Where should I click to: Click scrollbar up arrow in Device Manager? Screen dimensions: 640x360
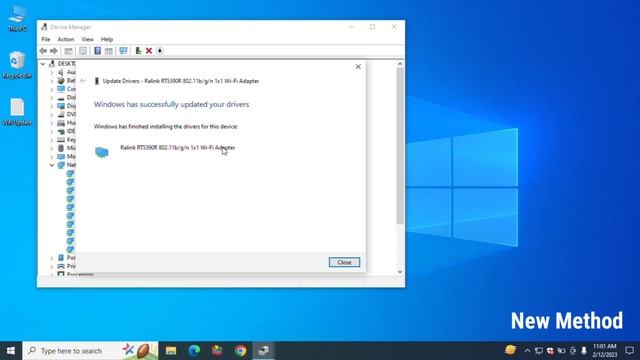point(400,64)
